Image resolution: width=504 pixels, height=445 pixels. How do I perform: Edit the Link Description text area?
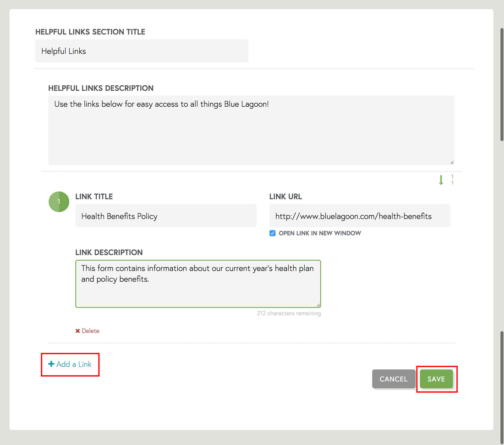coord(197,283)
